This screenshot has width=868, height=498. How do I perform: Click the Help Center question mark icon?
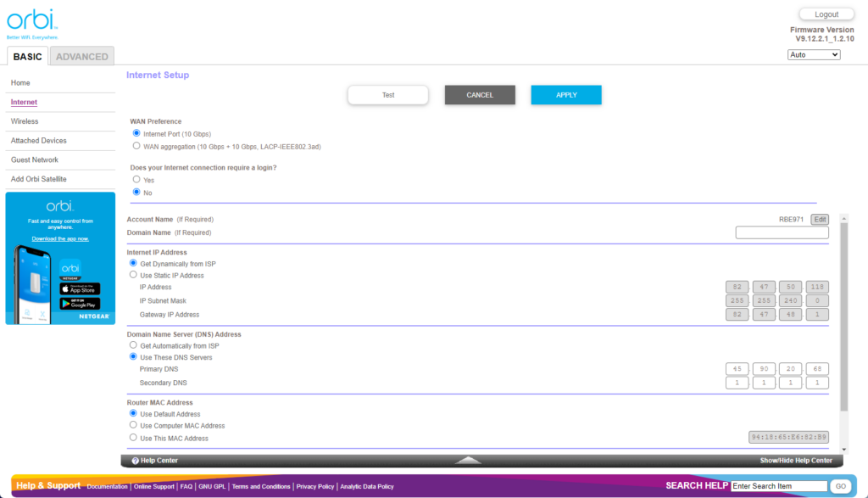[136, 461]
